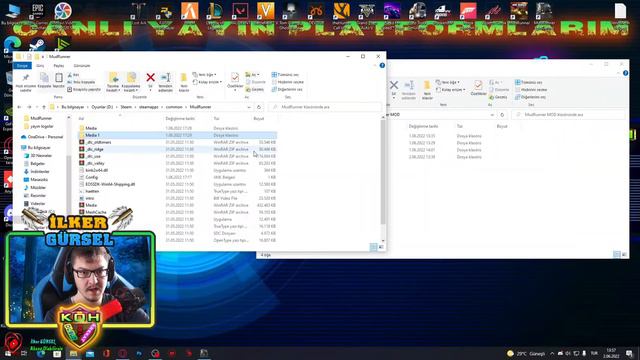The height and width of the screenshot is (360, 640).
Task: Click Yolu kopyala in the ribbon
Action: [x=81, y=82]
